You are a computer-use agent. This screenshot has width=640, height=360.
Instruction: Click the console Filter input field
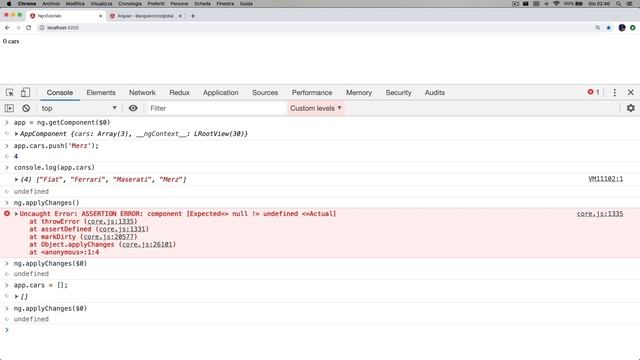[x=216, y=108]
